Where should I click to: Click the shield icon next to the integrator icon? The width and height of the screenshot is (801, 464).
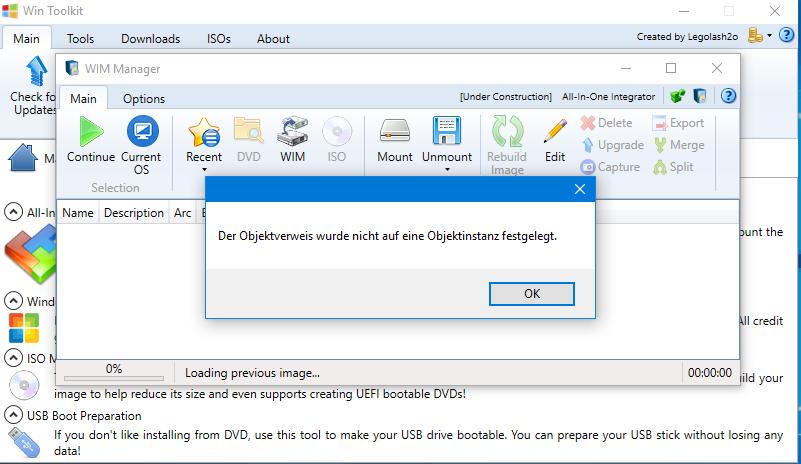(700, 96)
